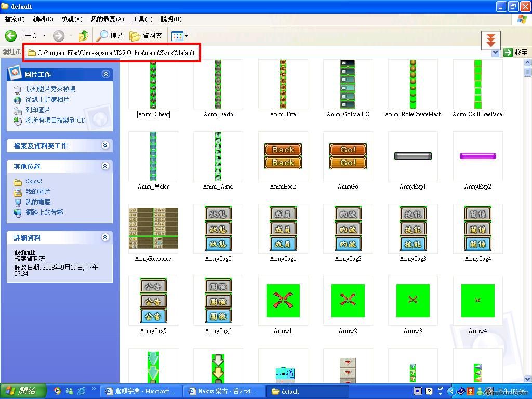Select the Anim_SkillTreePanel thumbnail
532x399 pixels.
coord(478,84)
